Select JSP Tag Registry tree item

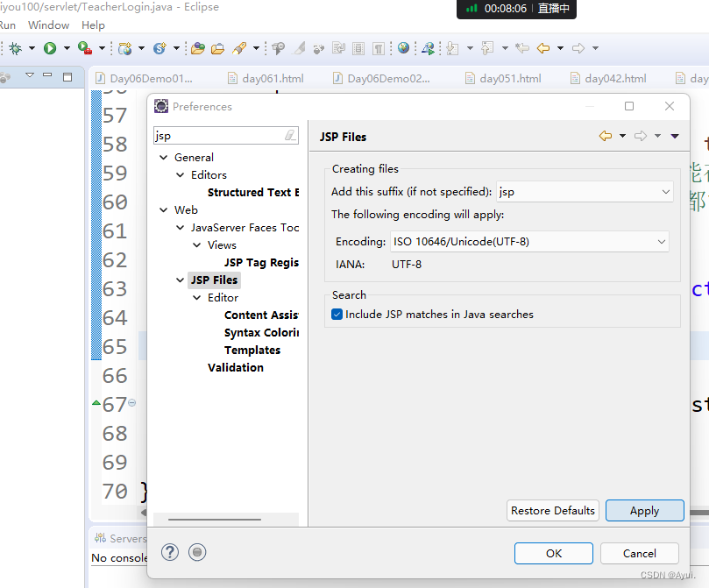pyautogui.click(x=261, y=263)
